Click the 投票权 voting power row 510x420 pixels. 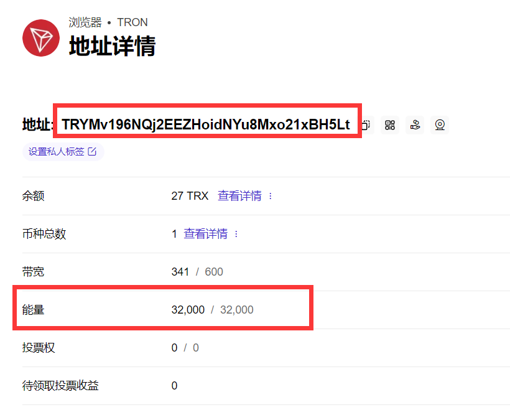point(266,348)
